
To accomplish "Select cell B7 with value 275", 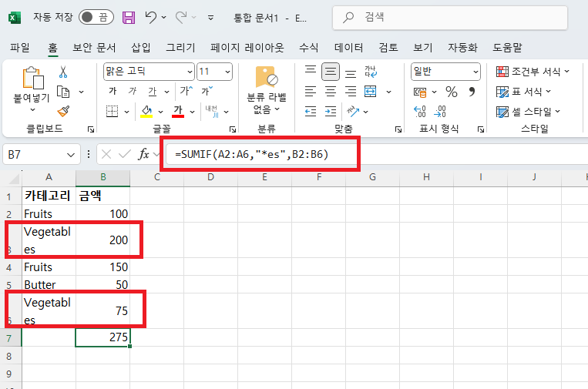I will click(x=102, y=337).
